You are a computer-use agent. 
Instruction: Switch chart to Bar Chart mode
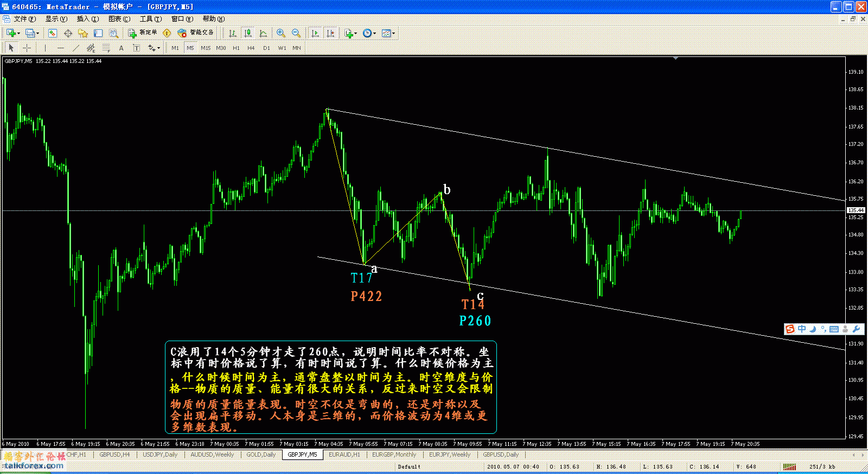click(233, 33)
